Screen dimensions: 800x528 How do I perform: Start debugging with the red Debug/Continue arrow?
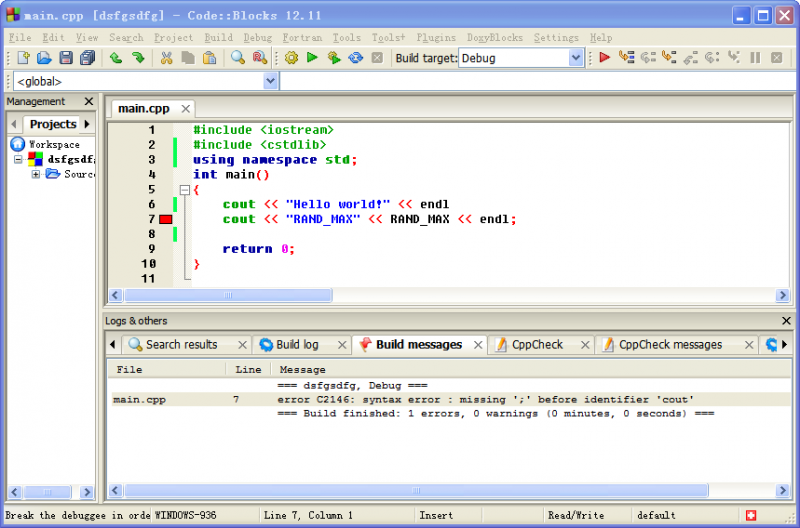coord(604,58)
